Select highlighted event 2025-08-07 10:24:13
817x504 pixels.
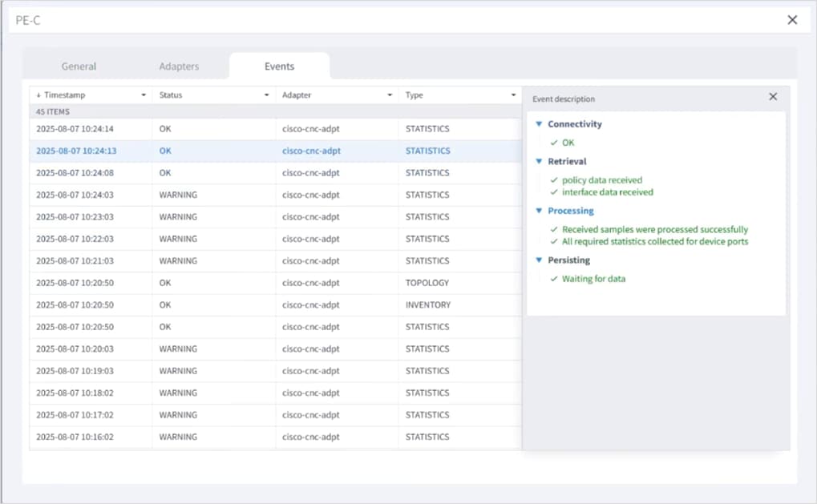point(275,151)
